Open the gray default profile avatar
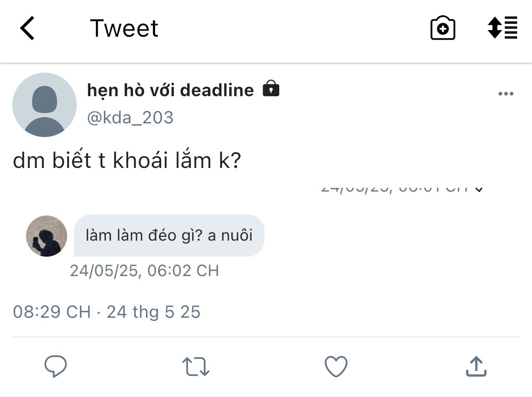The image size is (532, 397). pyautogui.click(x=45, y=105)
